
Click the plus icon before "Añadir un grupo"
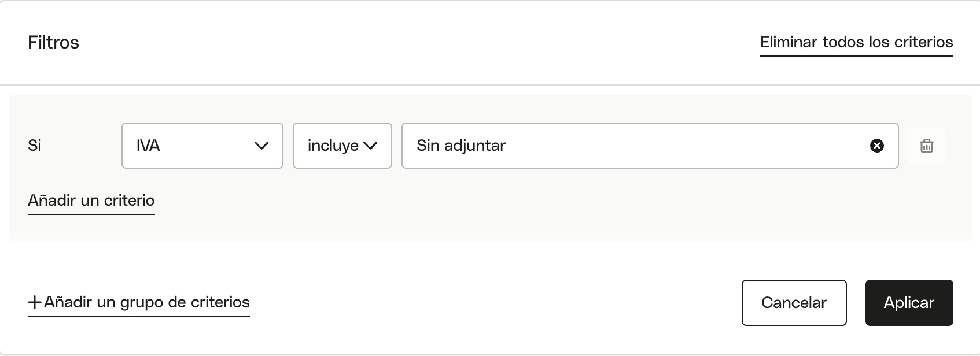click(35, 302)
